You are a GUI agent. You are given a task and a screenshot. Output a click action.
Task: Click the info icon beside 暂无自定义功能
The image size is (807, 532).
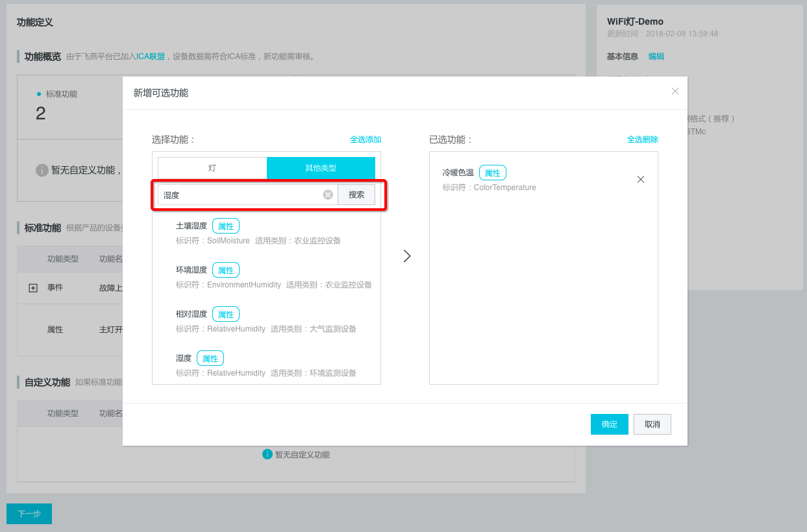coord(267,454)
